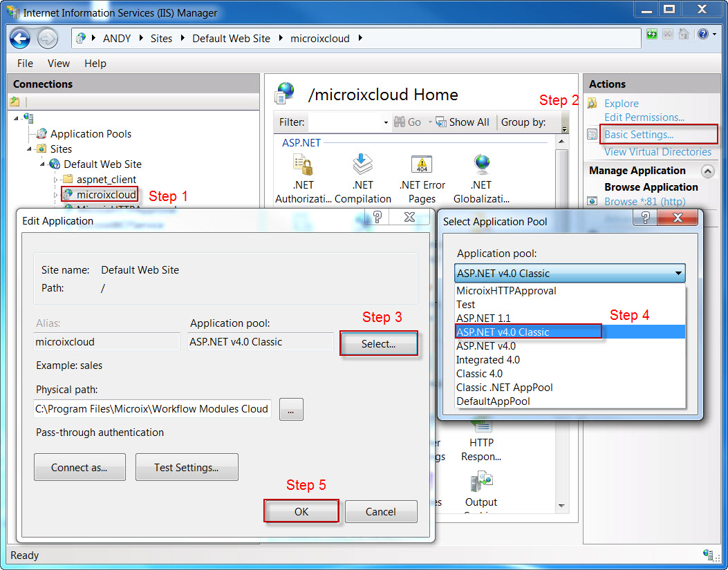The height and width of the screenshot is (570, 728).
Task: Click the Output Caching icon
Action: click(480, 484)
